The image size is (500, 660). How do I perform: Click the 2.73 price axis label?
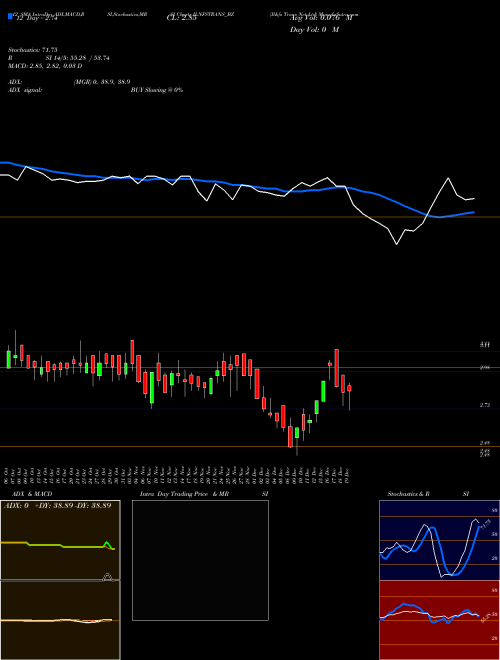(x=485, y=405)
